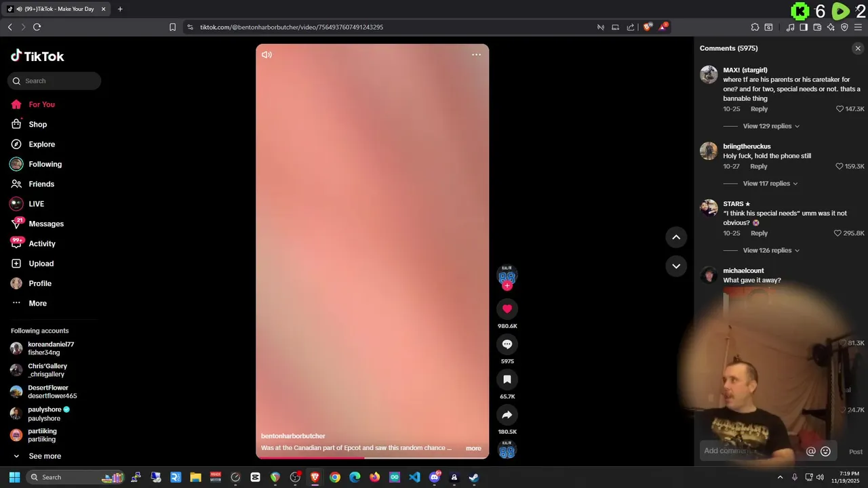Open Brave Rewards triangle icon

point(663,27)
